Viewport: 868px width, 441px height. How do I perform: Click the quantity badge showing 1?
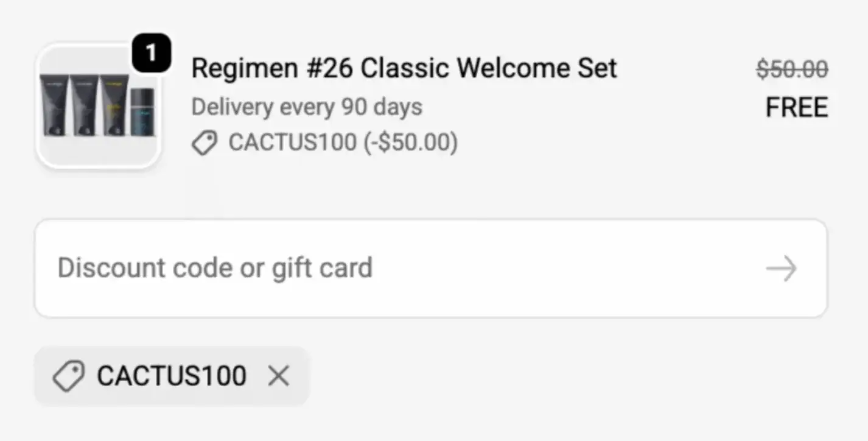click(151, 54)
